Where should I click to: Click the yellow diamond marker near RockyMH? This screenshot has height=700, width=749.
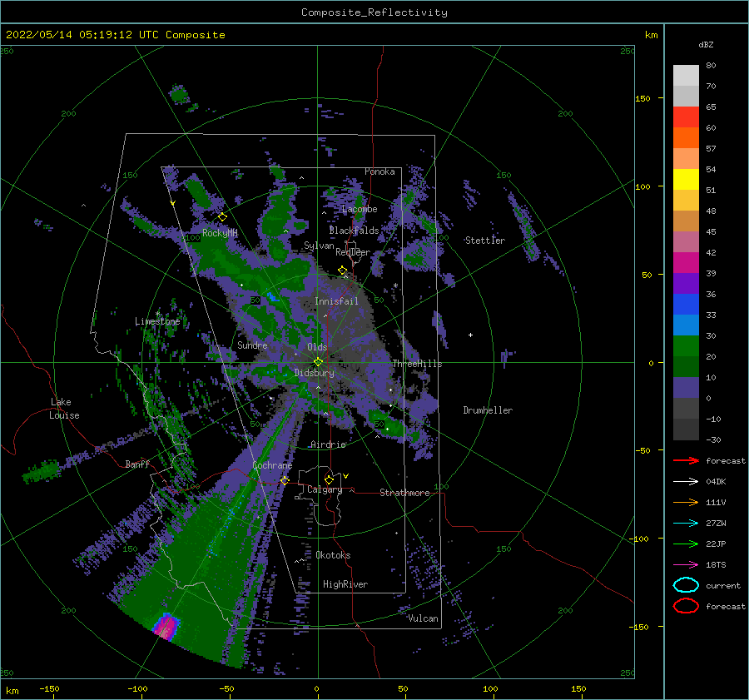[222, 217]
